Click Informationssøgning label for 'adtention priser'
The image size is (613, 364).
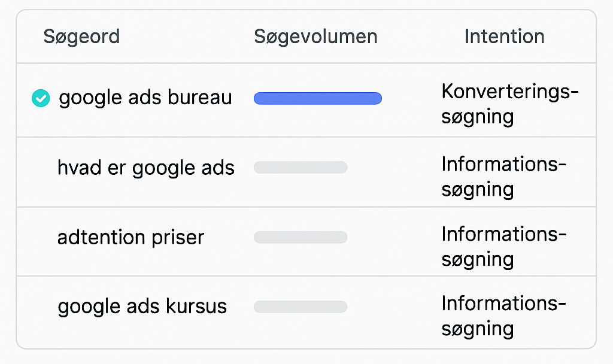tap(503, 246)
